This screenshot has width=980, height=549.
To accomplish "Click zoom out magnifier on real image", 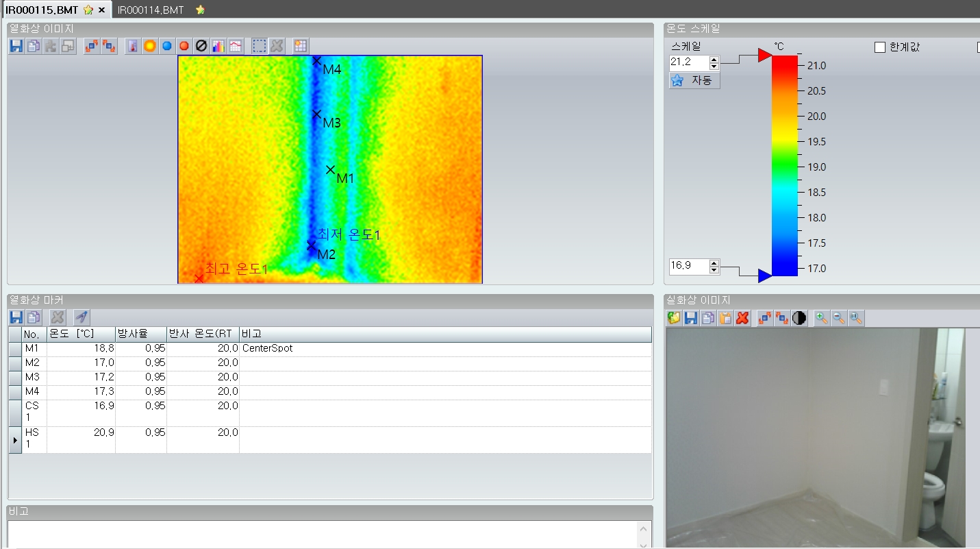I will tap(838, 318).
